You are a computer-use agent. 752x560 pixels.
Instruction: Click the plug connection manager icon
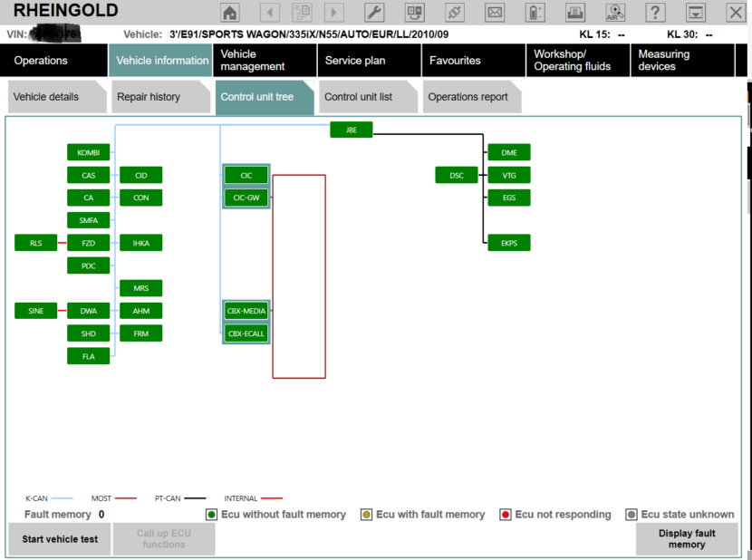(455, 13)
